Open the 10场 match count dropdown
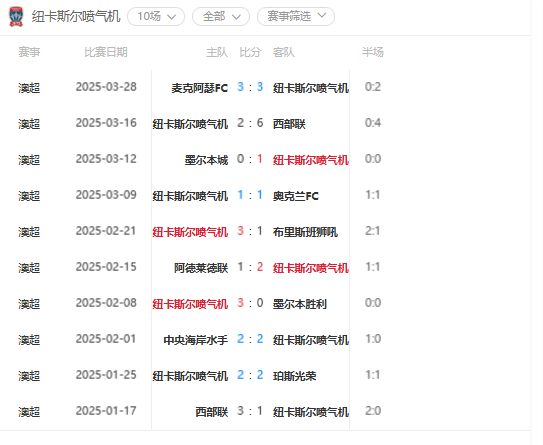 tap(156, 17)
